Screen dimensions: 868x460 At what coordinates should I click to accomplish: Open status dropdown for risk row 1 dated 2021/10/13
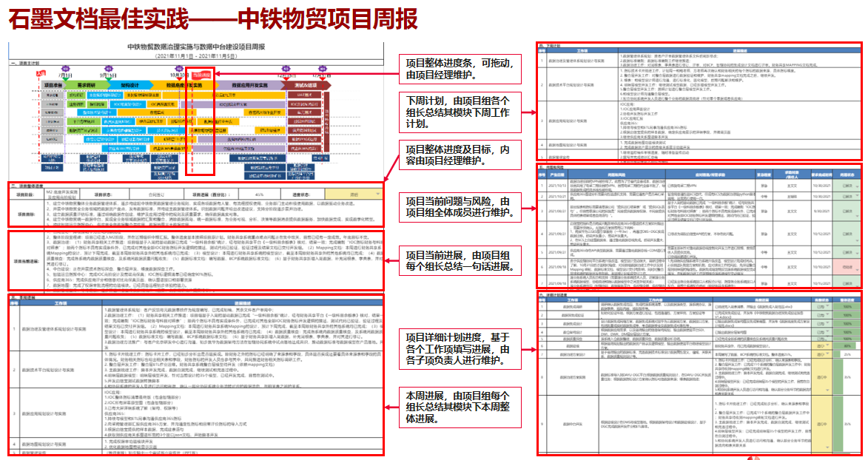tap(847, 186)
